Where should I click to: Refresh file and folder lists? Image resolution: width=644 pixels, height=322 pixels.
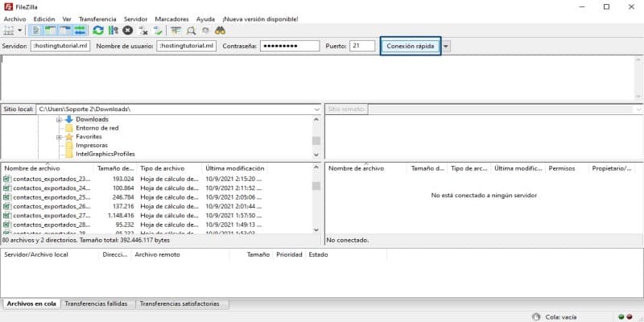click(x=97, y=31)
